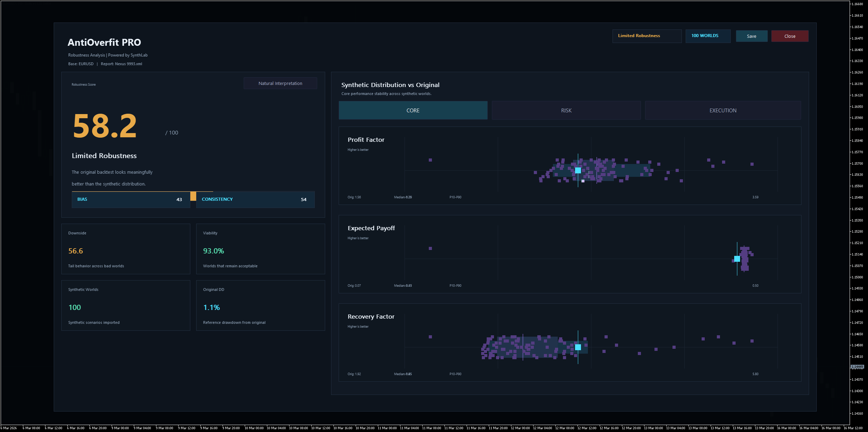
Task: Click the orange marker between BIAS and CONSISTENCY
Action: pyautogui.click(x=193, y=196)
